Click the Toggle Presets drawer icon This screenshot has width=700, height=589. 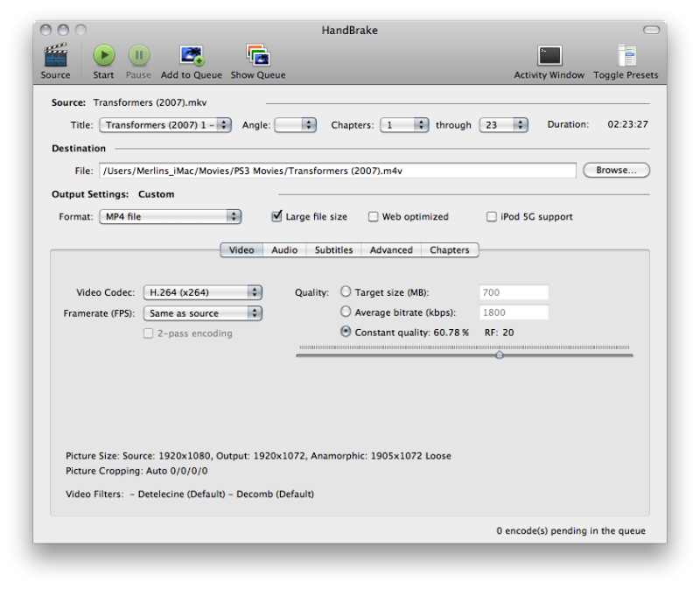626,55
